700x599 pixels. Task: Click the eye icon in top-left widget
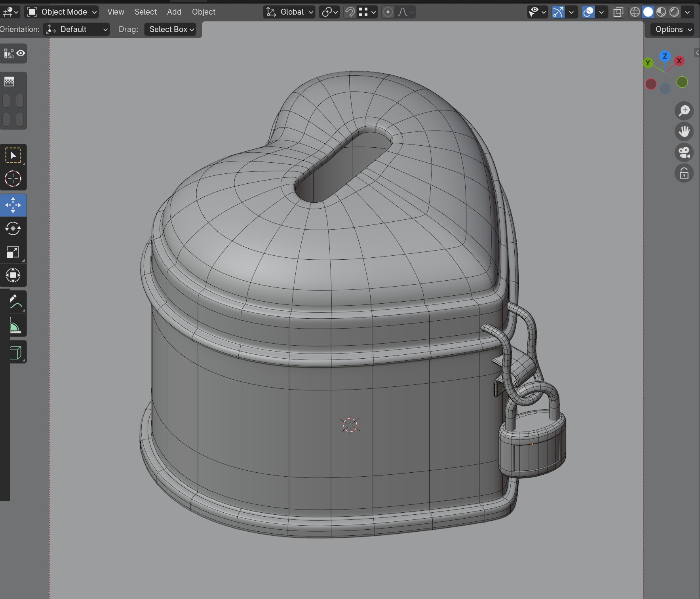tap(21, 53)
